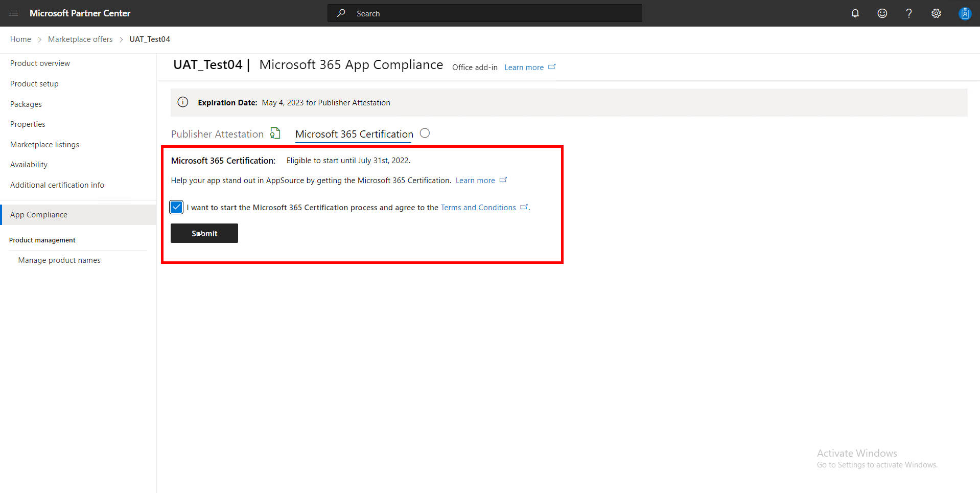Viewport: 980px width, 493px height.
Task: Open the settings gear icon
Action: [x=936, y=13]
